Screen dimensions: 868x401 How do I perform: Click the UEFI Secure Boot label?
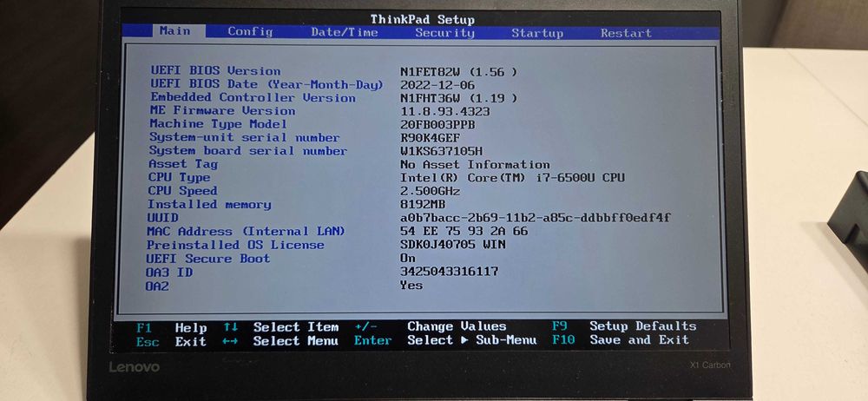pyautogui.click(x=208, y=259)
